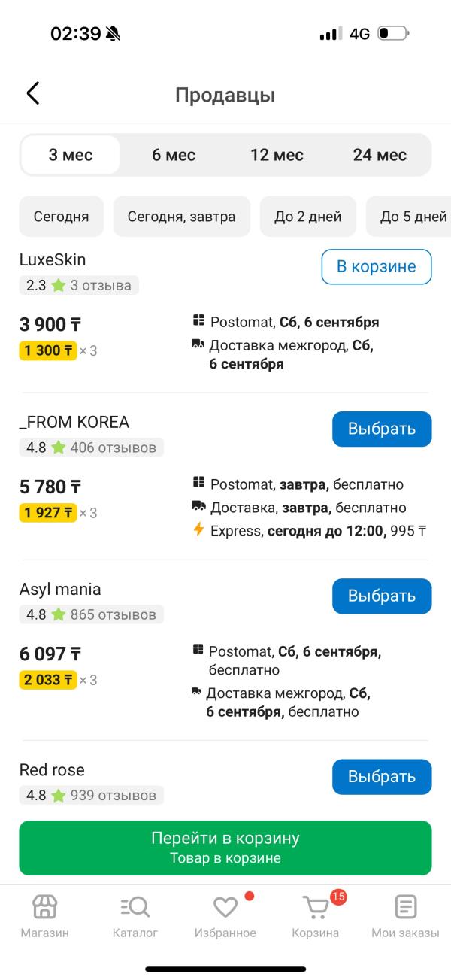Apply the Сегодня, завтра delivery filter

[181, 217]
